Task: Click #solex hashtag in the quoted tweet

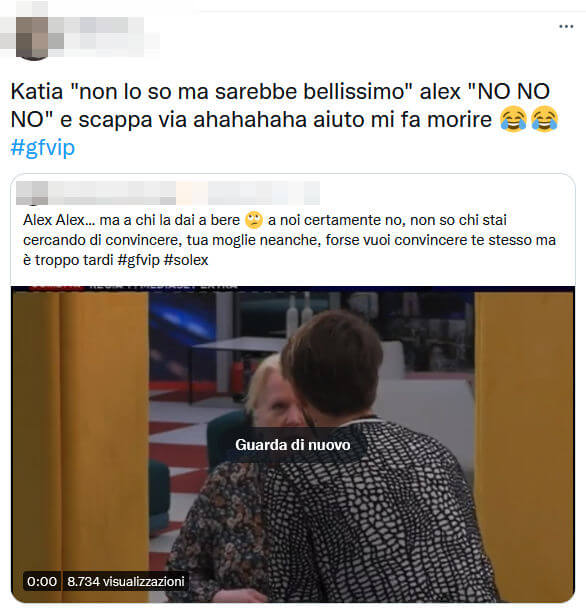Action: [x=186, y=260]
